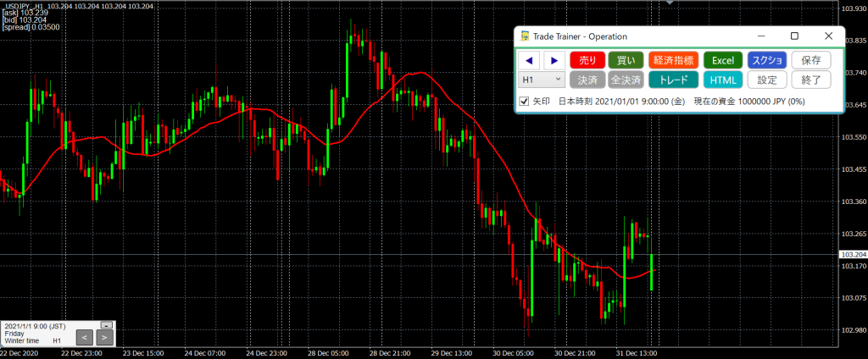Uncheck the 矢印 arrow checkbox

[x=524, y=102]
